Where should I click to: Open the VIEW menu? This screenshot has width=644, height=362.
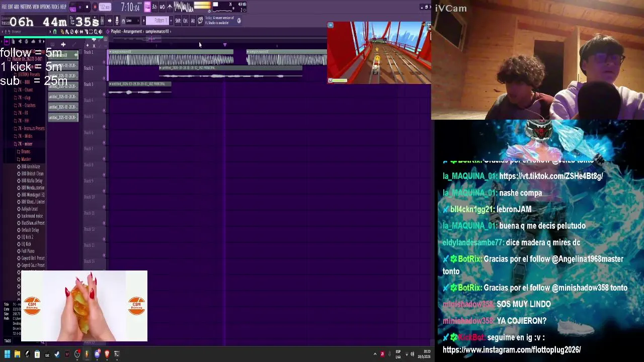point(36,7)
